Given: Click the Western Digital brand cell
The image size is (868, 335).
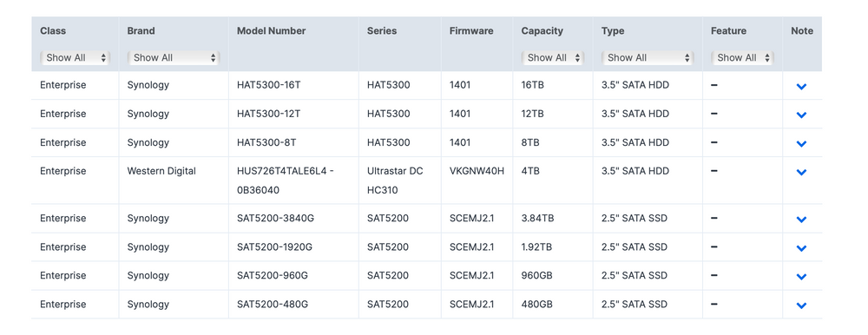Looking at the screenshot, I should tap(161, 171).
